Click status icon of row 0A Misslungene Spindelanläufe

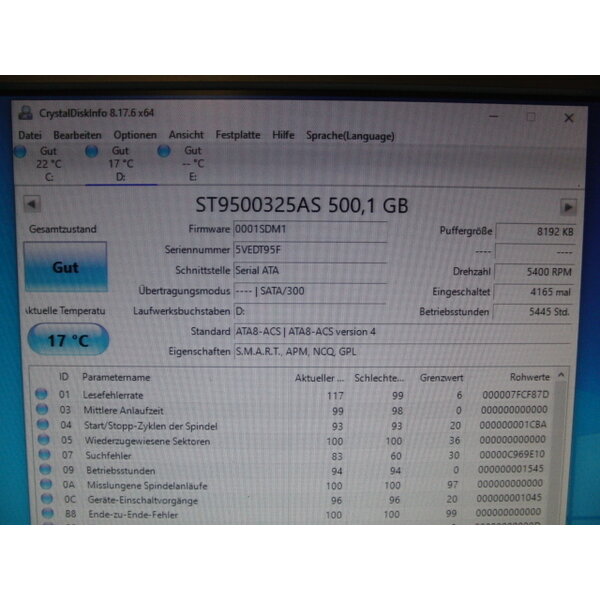point(46,484)
